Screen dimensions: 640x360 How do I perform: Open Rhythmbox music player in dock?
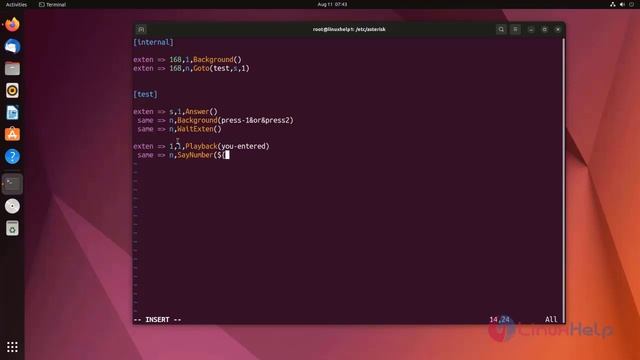[12, 91]
